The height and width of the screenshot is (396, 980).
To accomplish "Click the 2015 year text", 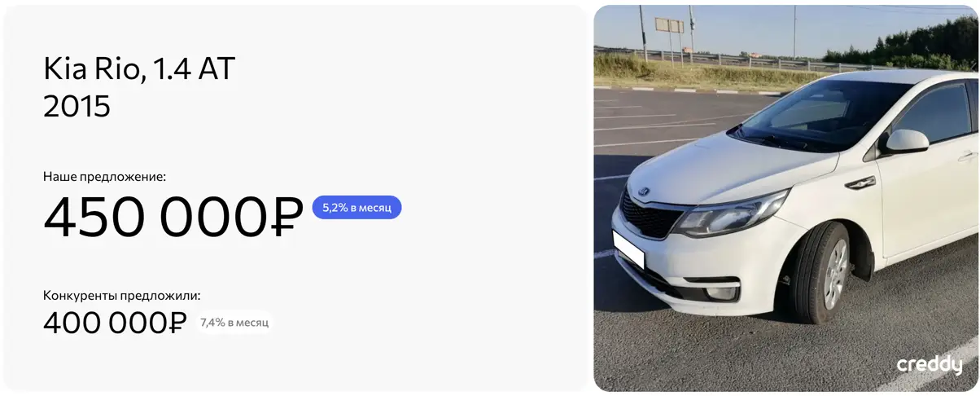I will pyautogui.click(x=77, y=106).
